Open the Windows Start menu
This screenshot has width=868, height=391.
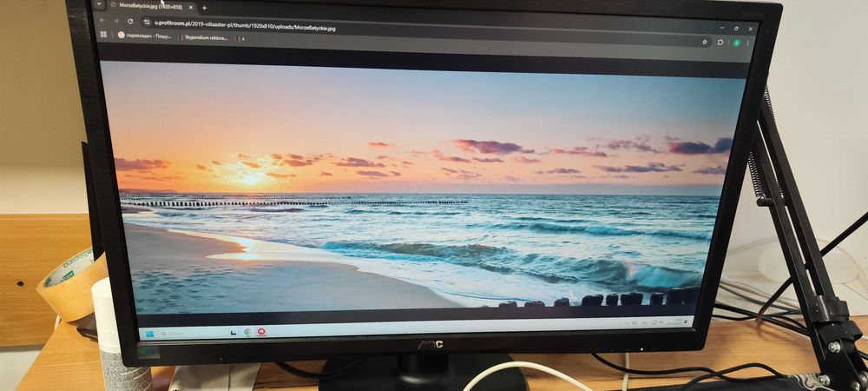pos(149,334)
